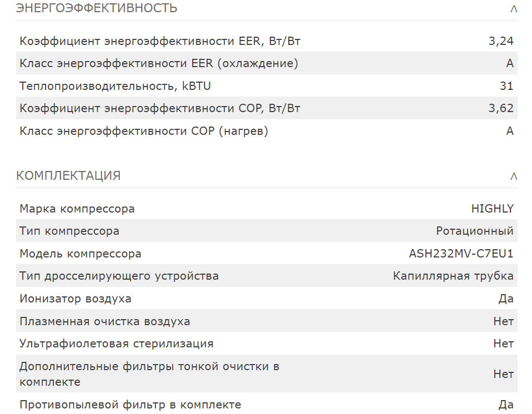Select the Ротационный compressor type value
This screenshot has height=414, width=532.
[x=475, y=231]
